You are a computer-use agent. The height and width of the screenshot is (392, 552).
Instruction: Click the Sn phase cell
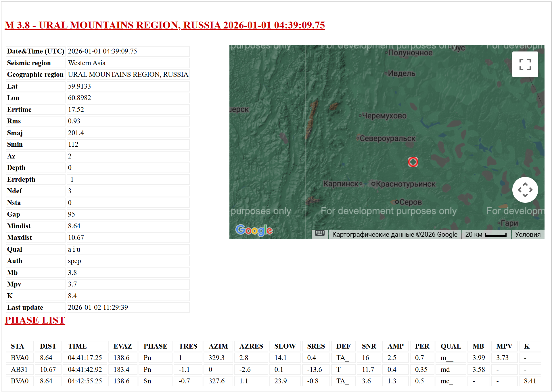pyautogui.click(x=147, y=381)
